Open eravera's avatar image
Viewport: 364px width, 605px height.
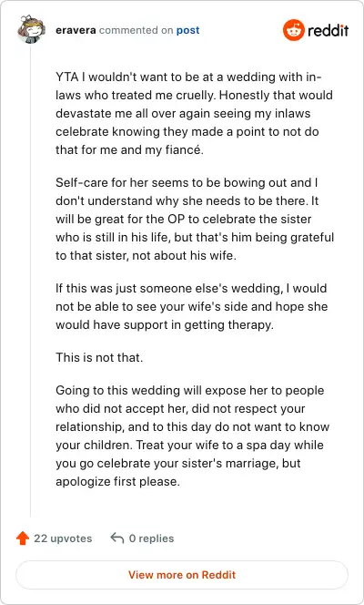point(31,30)
